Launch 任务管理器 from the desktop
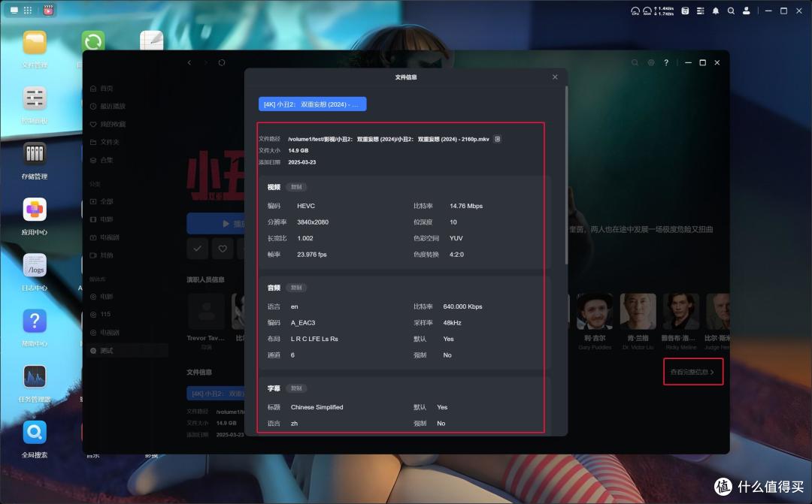 pyautogui.click(x=35, y=377)
